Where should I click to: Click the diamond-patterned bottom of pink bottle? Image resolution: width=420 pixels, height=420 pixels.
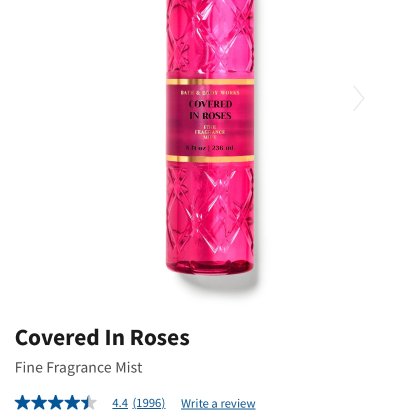click(x=210, y=217)
